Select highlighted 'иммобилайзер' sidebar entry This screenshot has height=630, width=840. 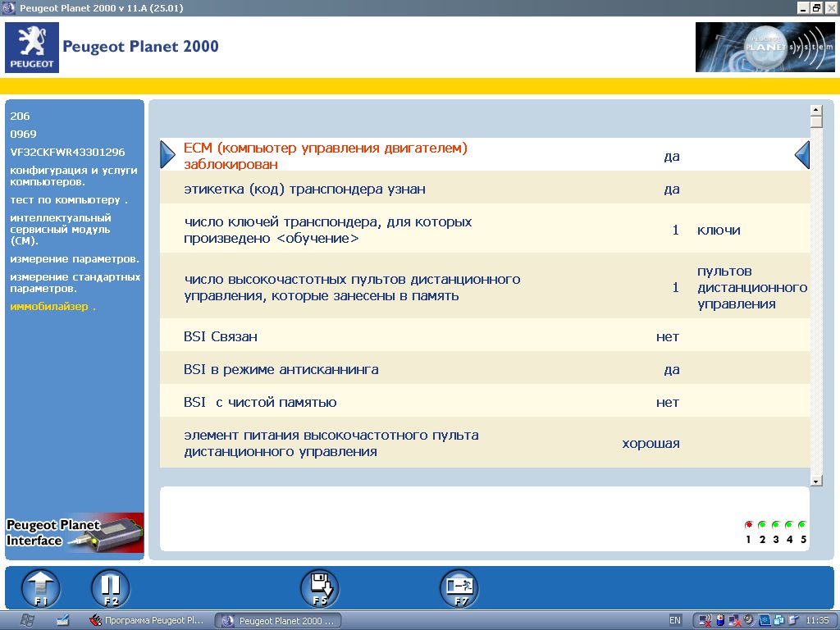pos(52,307)
